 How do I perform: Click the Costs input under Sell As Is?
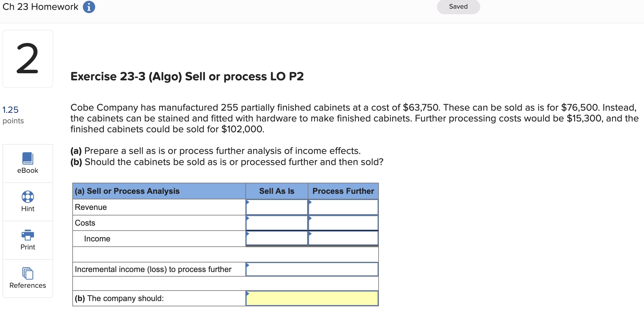click(x=277, y=223)
